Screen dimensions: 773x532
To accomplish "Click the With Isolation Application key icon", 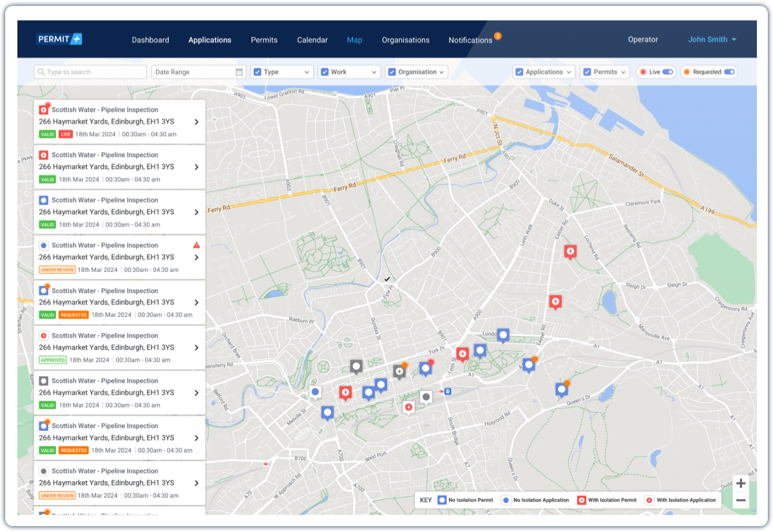I will point(650,500).
